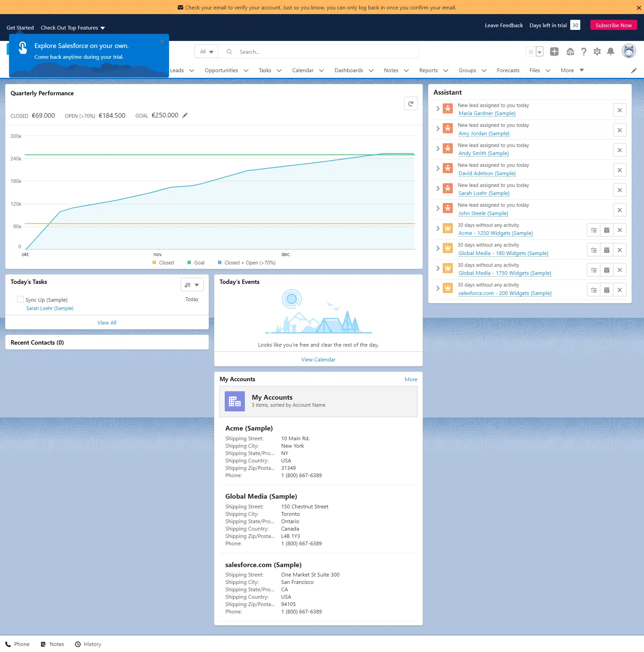Image resolution: width=644 pixels, height=652 pixels.
Task: Open the user profile avatar
Action: pyautogui.click(x=629, y=51)
